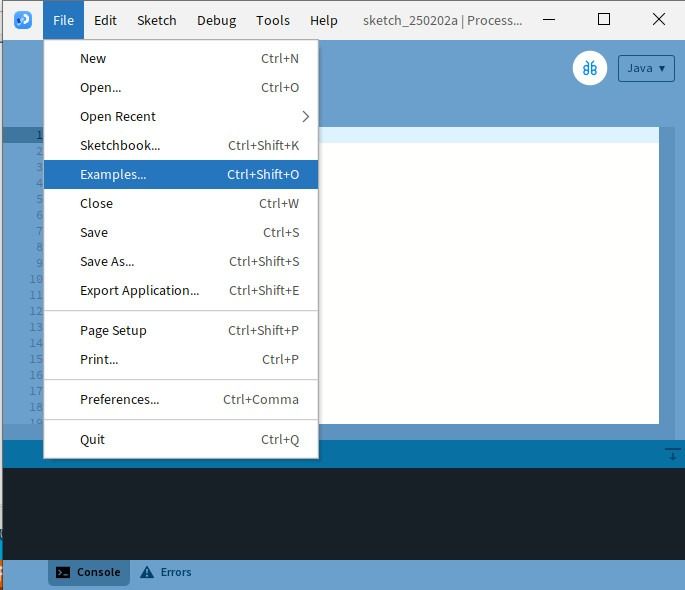Image resolution: width=685 pixels, height=590 pixels.
Task: Choose Save As... menu item
Action: pos(181,261)
